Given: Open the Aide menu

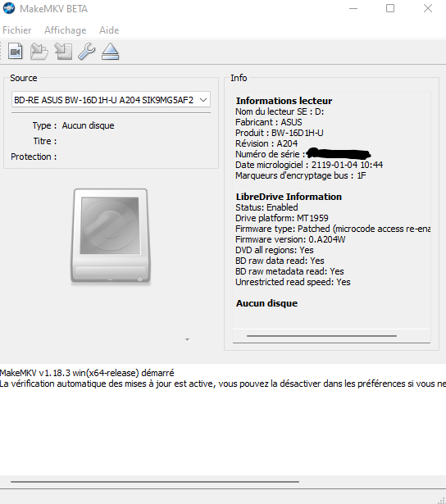Looking at the screenshot, I should coord(109,30).
